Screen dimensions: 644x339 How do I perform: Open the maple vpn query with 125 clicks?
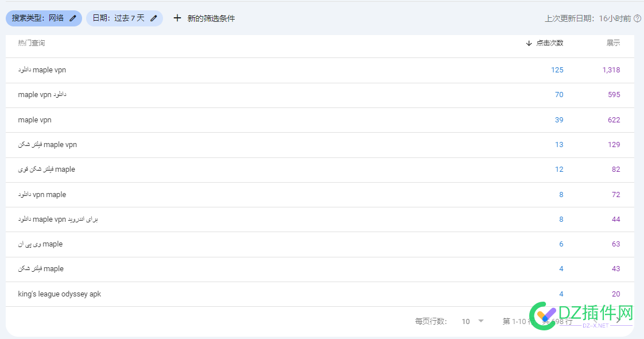42,70
